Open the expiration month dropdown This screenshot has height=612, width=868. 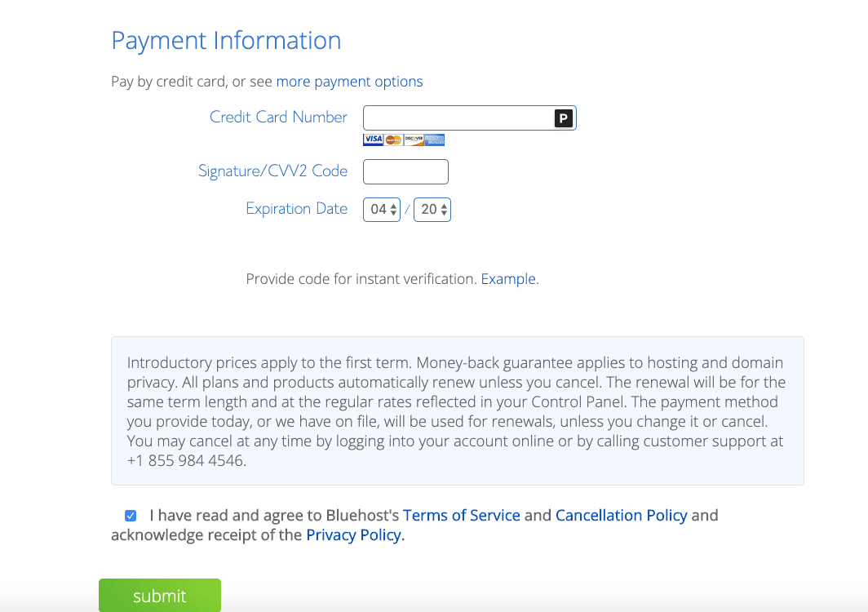382,210
